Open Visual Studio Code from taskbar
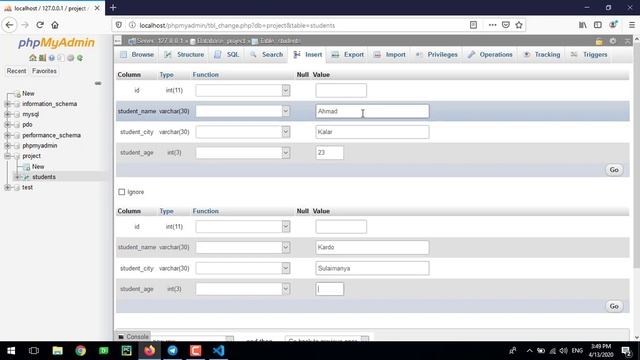This screenshot has height=360, width=640. (x=219, y=351)
